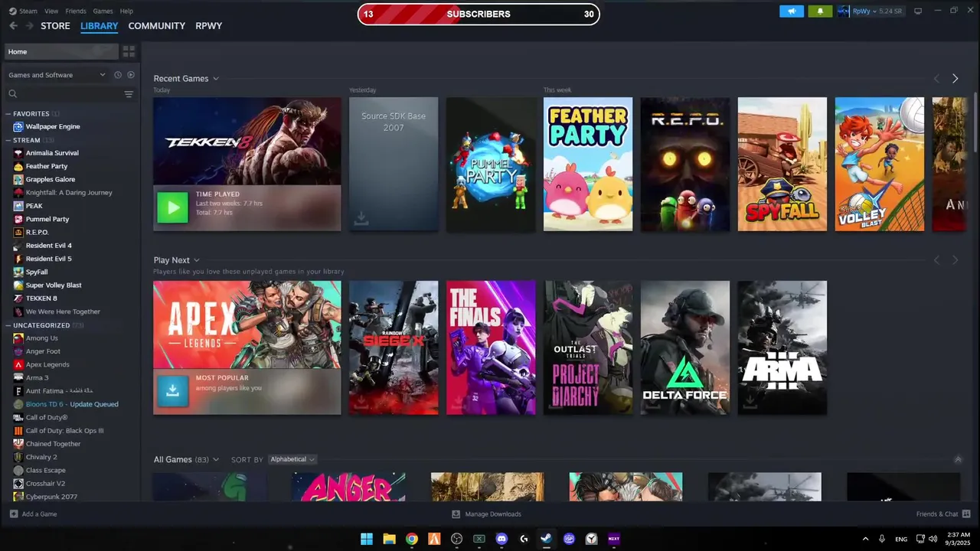Open Manage Downloads icon

click(x=456, y=514)
